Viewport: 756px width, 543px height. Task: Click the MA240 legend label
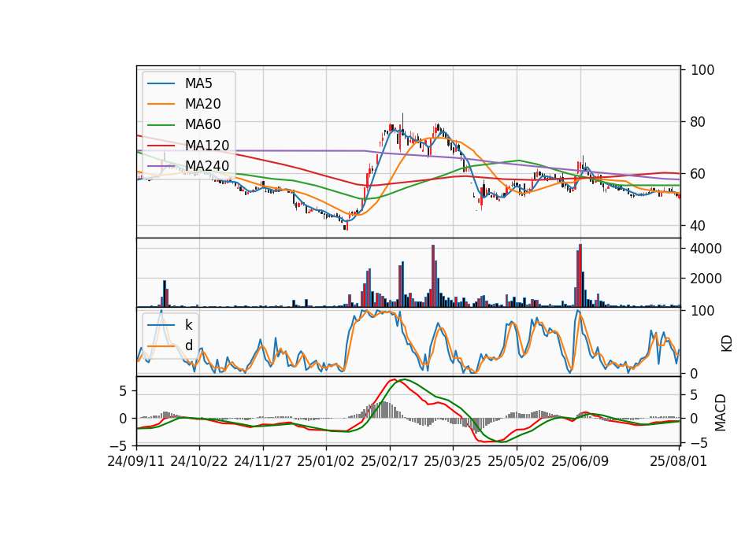[x=207, y=166]
